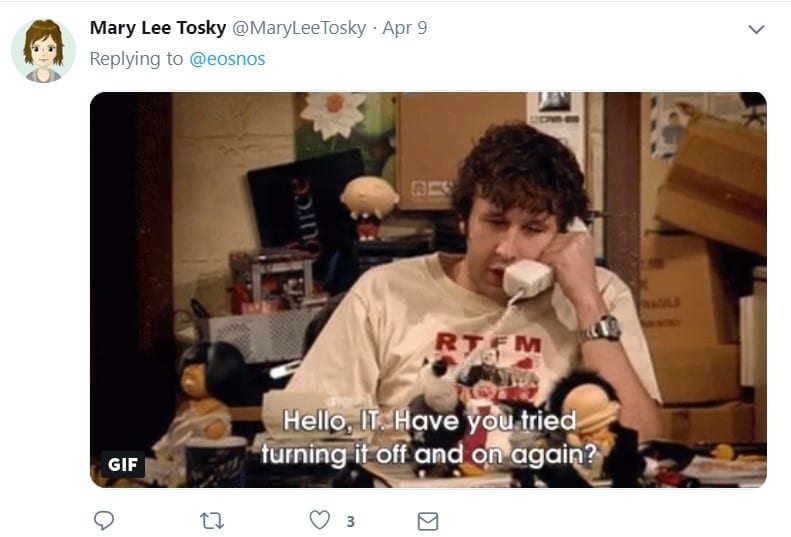The image size is (791, 537).
Task: Open Mary Lee Tosky's avatar picture
Action: tap(43, 50)
